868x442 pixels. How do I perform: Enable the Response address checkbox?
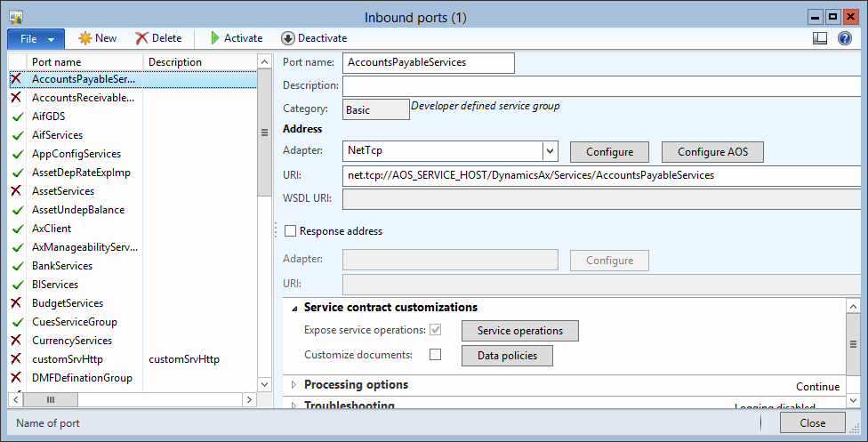coord(290,231)
